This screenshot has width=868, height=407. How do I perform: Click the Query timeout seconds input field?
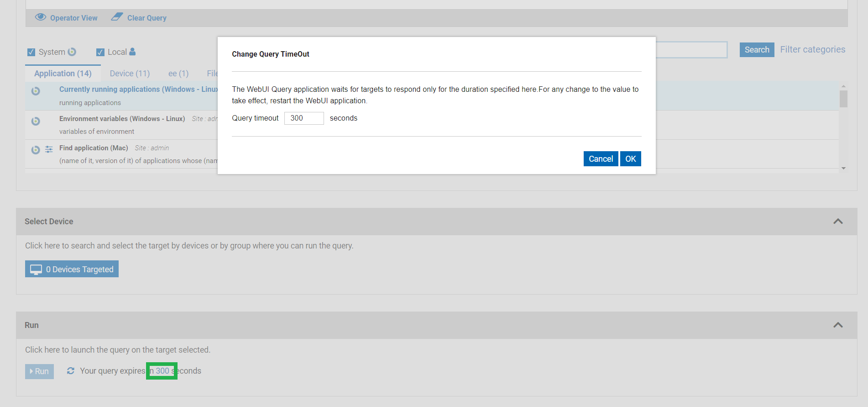[x=304, y=118]
